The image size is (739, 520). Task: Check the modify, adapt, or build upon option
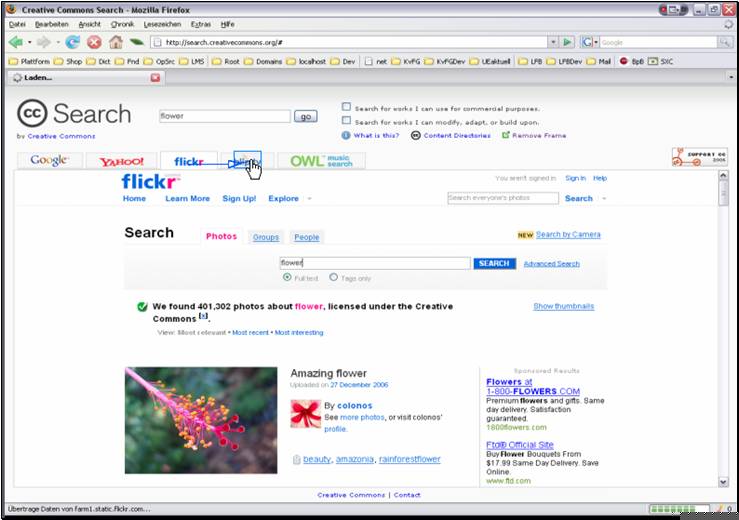click(347, 121)
